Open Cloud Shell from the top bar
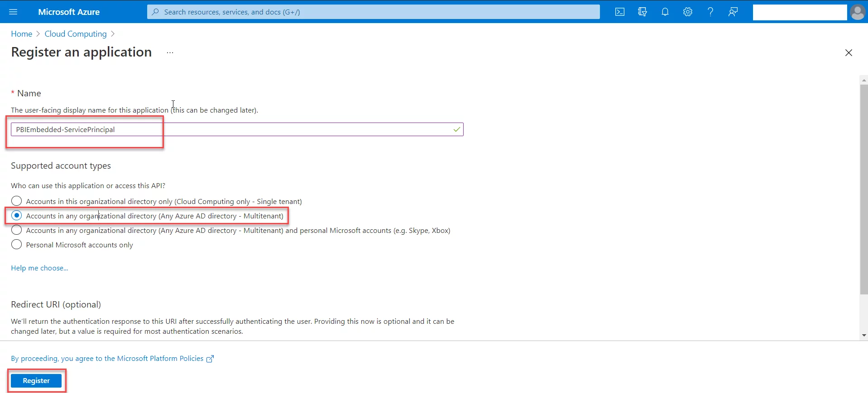Viewport: 868px width, 393px height. coord(620,12)
